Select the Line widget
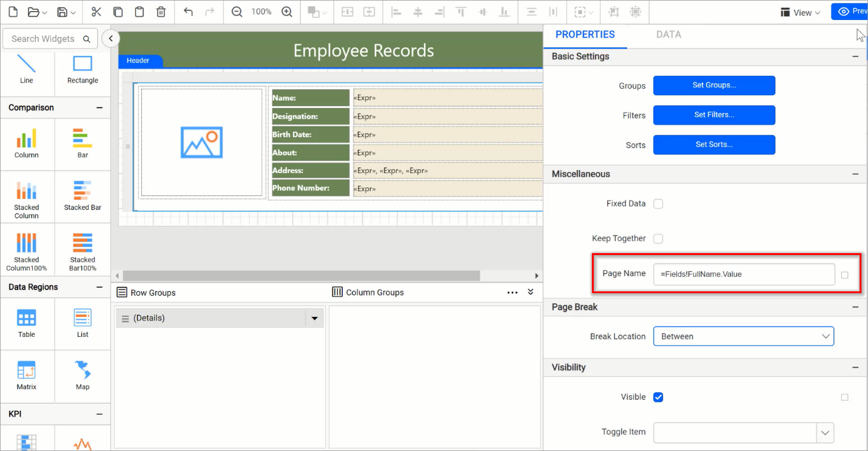The image size is (868, 451). pos(27,69)
